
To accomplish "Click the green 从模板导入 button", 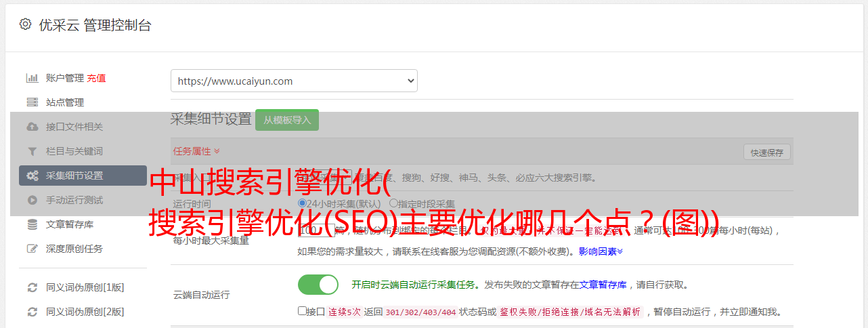I will [x=287, y=120].
